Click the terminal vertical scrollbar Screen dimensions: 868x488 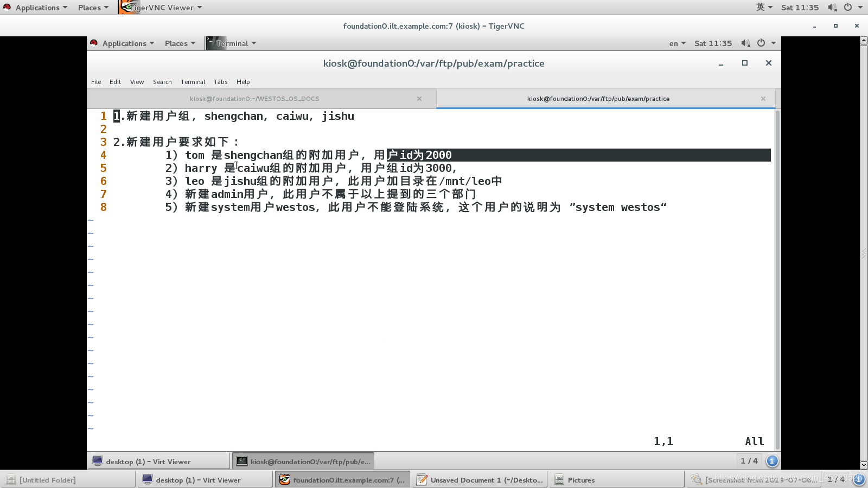tap(777, 280)
